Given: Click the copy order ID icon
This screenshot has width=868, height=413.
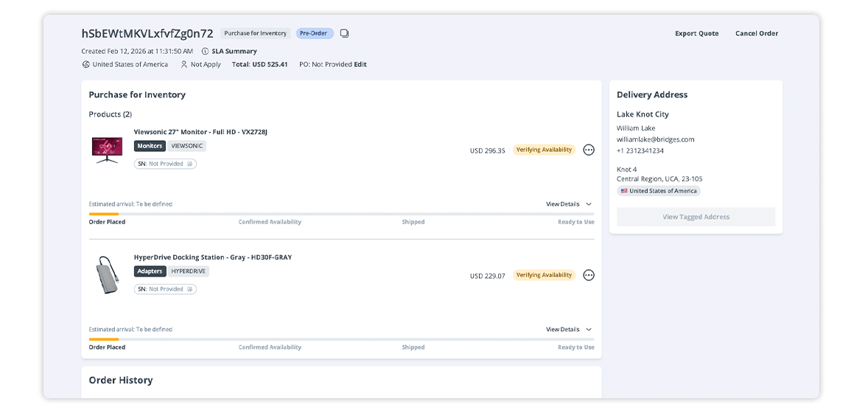Looking at the screenshot, I should 344,33.
